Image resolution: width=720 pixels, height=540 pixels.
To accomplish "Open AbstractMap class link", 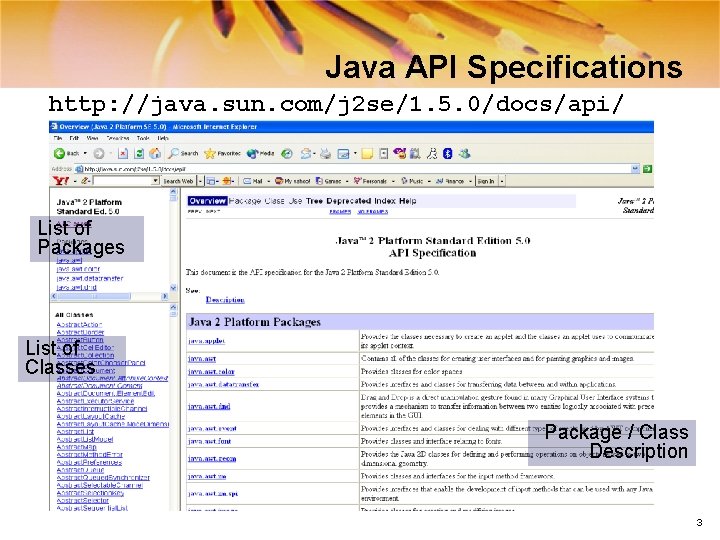I will [76, 447].
